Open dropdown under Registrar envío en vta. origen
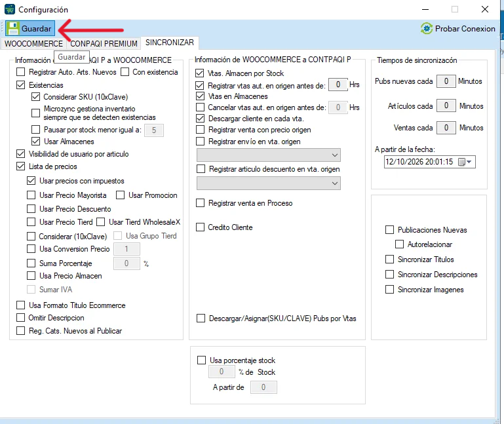This screenshot has width=504, height=424. (x=269, y=155)
